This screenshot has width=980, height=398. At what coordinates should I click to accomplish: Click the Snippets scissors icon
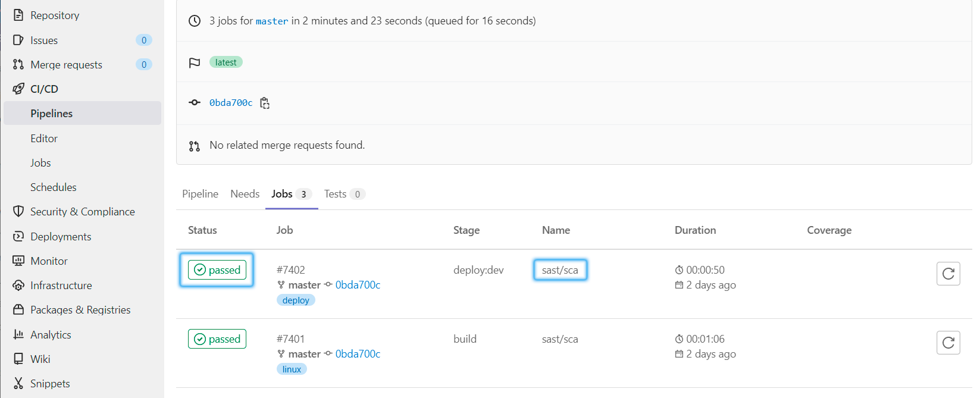[18, 384]
